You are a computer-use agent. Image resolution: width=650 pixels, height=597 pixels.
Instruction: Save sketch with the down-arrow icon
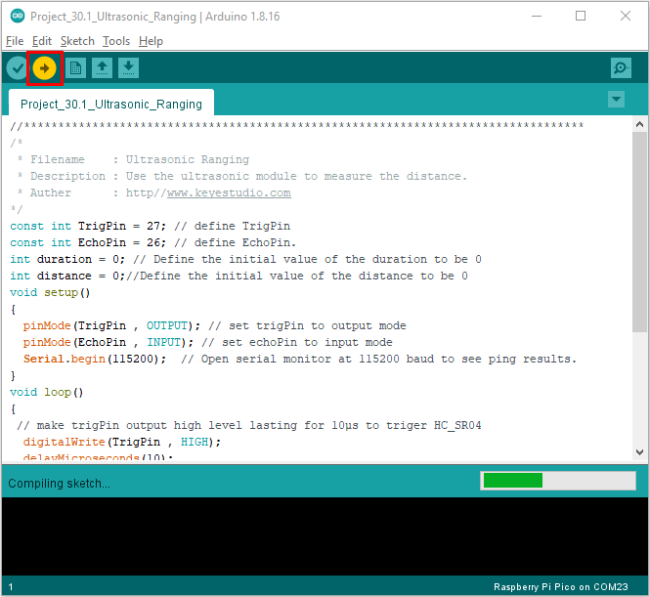[x=129, y=68]
